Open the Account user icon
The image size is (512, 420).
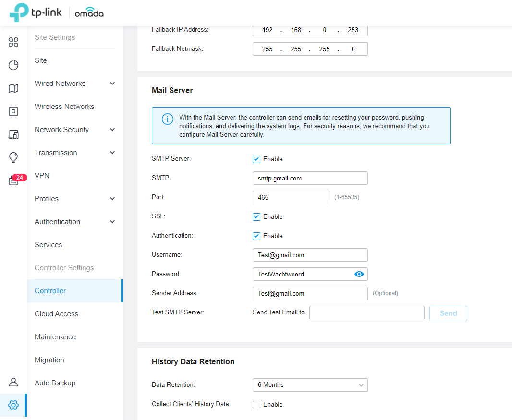click(x=13, y=382)
